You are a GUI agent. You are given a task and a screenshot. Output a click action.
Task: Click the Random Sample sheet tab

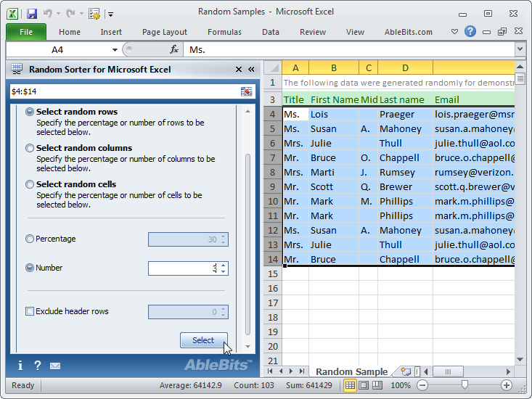tap(351, 372)
